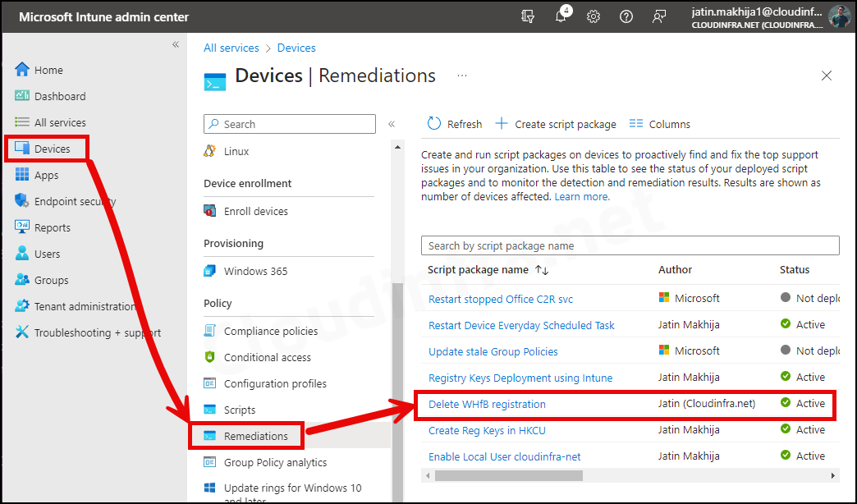Click the Author column header

(x=675, y=269)
